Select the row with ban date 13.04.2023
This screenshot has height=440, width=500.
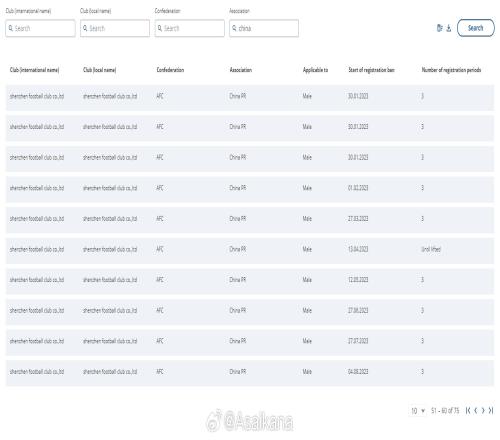coord(250,249)
